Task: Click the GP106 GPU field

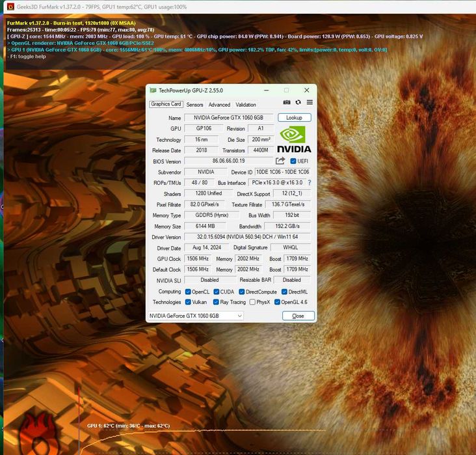Action: click(x=204, y=128)
